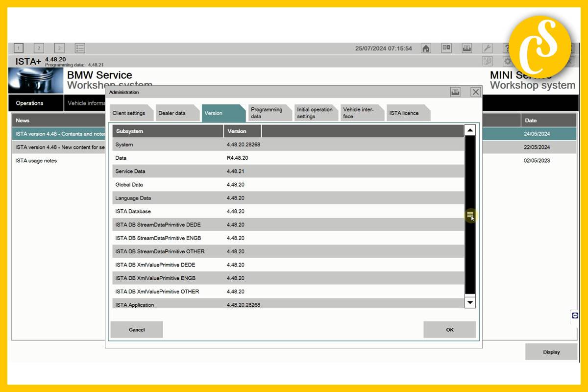Confirm with the OK button
This screenshot has width=588, height=392.
(450, 330)
